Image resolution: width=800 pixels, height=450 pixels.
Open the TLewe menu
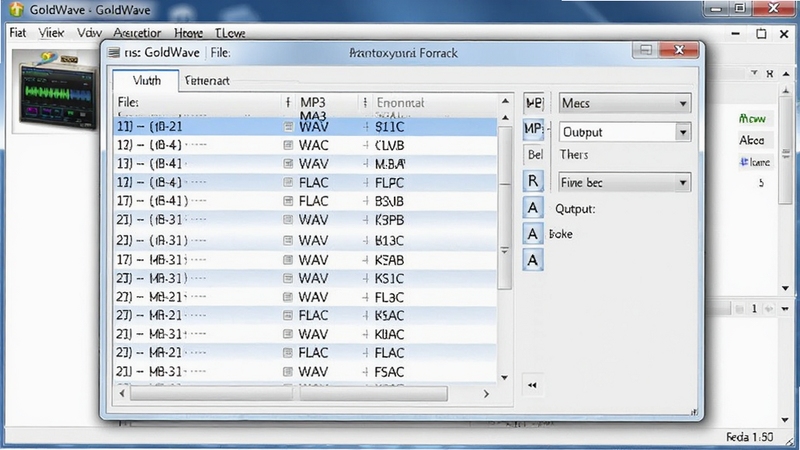point(230,33)
